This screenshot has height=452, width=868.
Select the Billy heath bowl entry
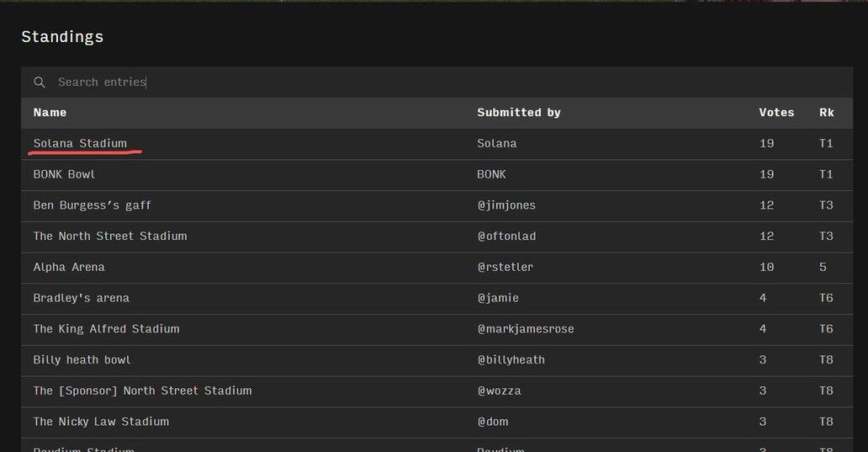point(82,360)
